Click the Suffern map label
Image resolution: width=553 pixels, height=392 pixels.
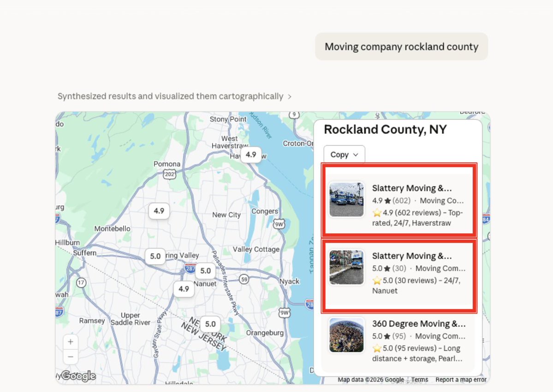pos(85,253)
